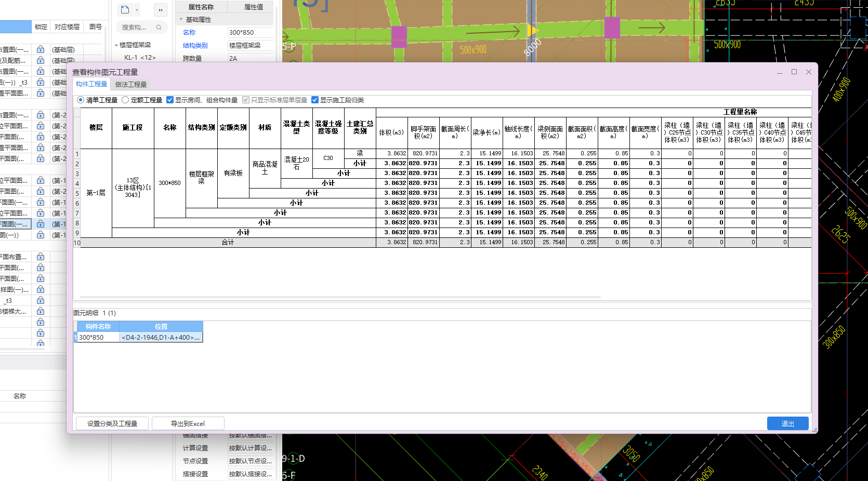The image size is (868, 481).
Task: Click the 体积(m3) column header
Action: click(x=391, y=132)
